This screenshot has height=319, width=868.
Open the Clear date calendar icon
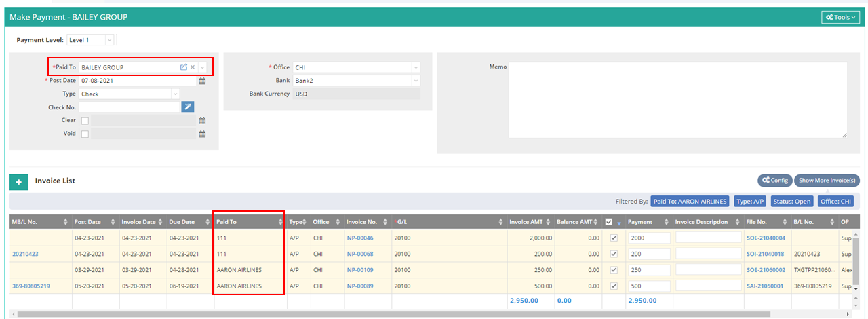coord(202,120)
